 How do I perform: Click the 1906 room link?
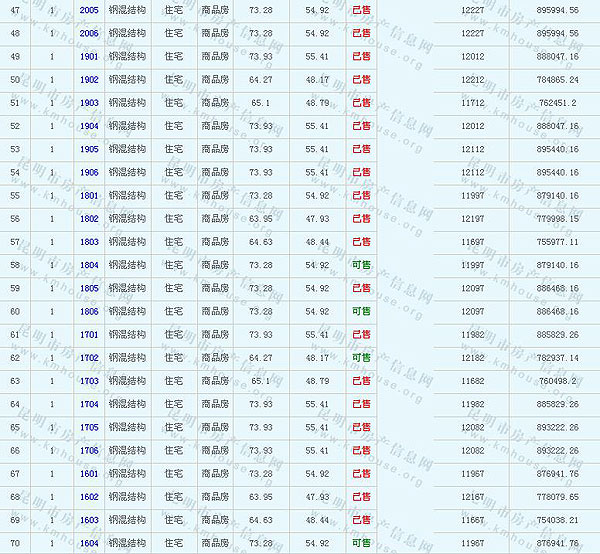tap(89, 172)
